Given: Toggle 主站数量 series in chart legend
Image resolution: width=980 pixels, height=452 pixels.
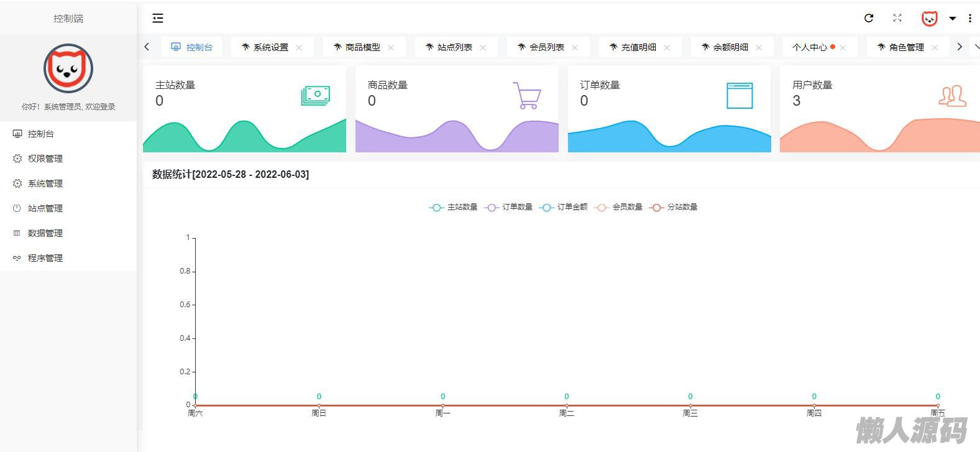Looking at the screenshot, I should (454, 207).
